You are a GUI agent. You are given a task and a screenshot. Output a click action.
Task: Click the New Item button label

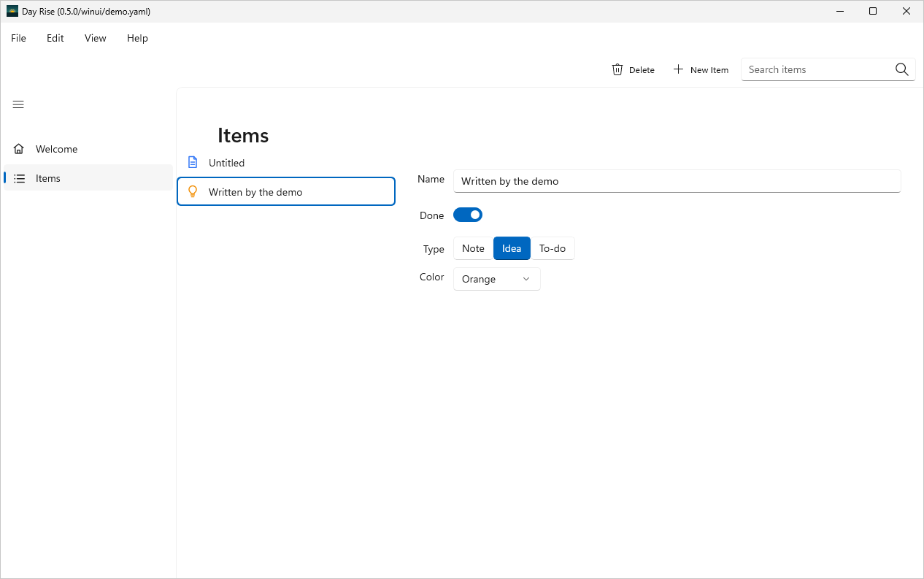pyautogui.click(x=709, y=70)
